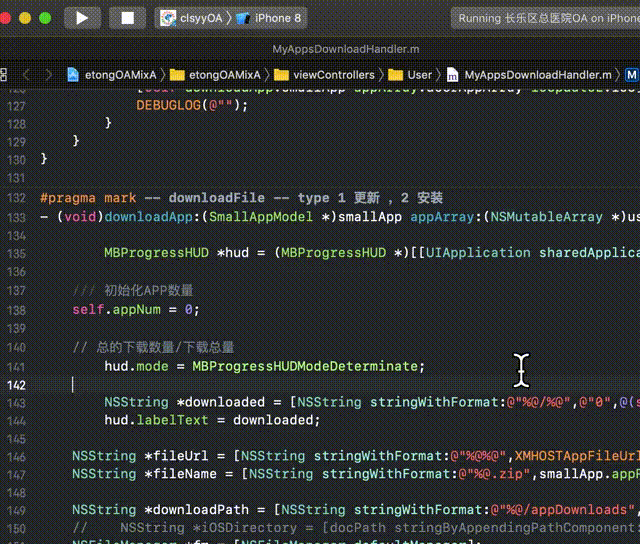Open etongOAMixA project in jump bar
The height and width of the screenshot is (544, 640).
(111, 75)
